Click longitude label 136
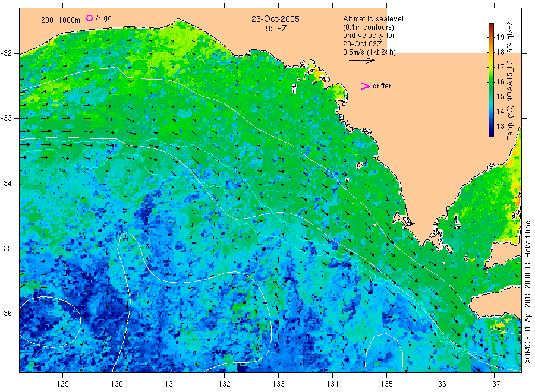 click(x=440, y=384)
